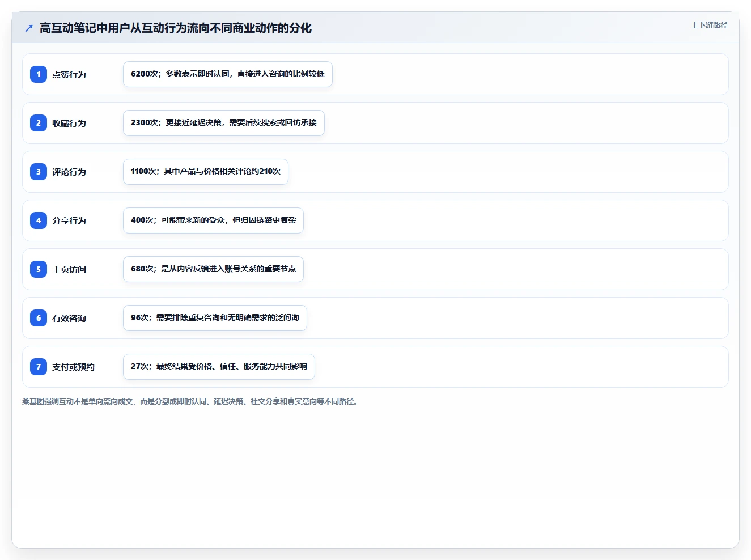Select step badge number 5
The height and width of the screenshot is (560, 751).
click(x=39, y=269)
